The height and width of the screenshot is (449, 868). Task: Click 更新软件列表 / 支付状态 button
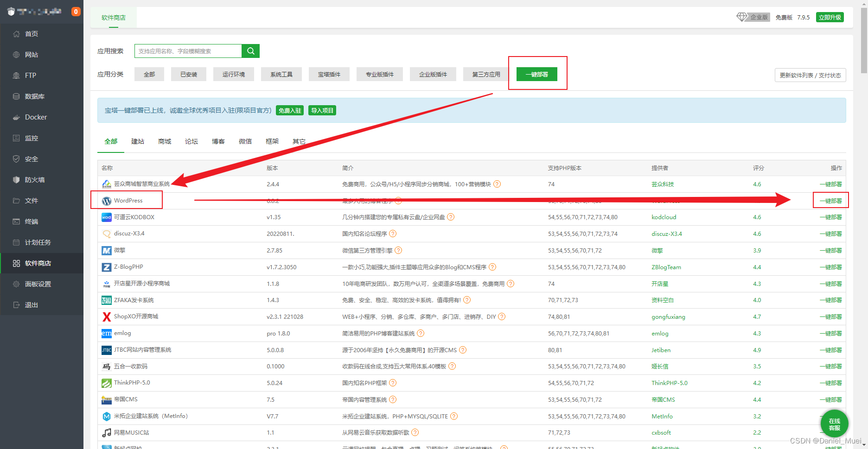tap(810, 75)
